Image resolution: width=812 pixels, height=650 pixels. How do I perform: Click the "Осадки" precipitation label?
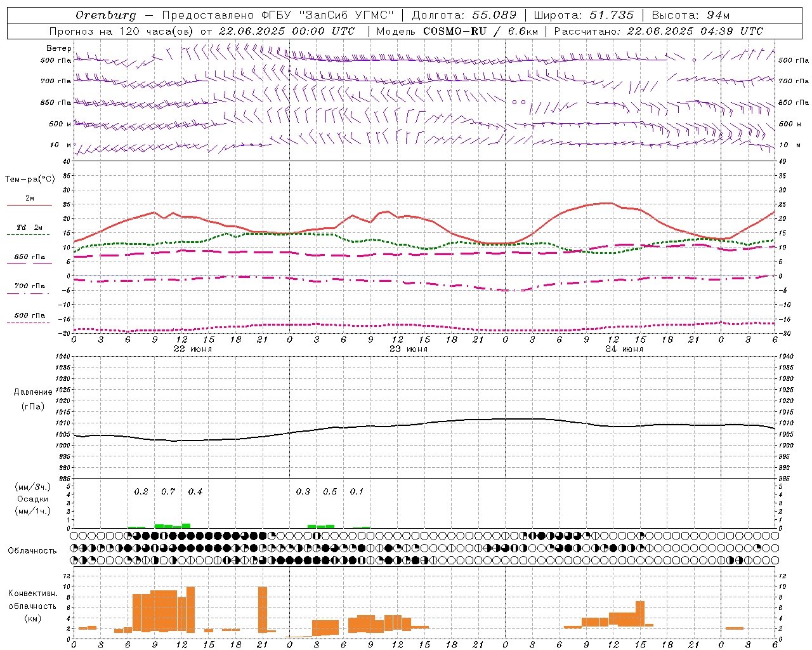[33, 499]
